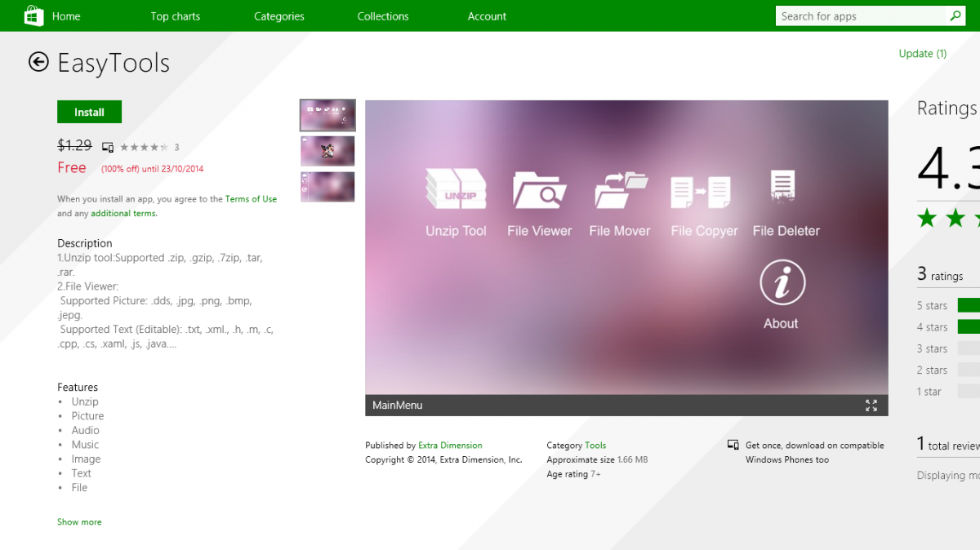The image size is (980, 550).
Task: Open the Home menu item
Action: click(66, 16)
